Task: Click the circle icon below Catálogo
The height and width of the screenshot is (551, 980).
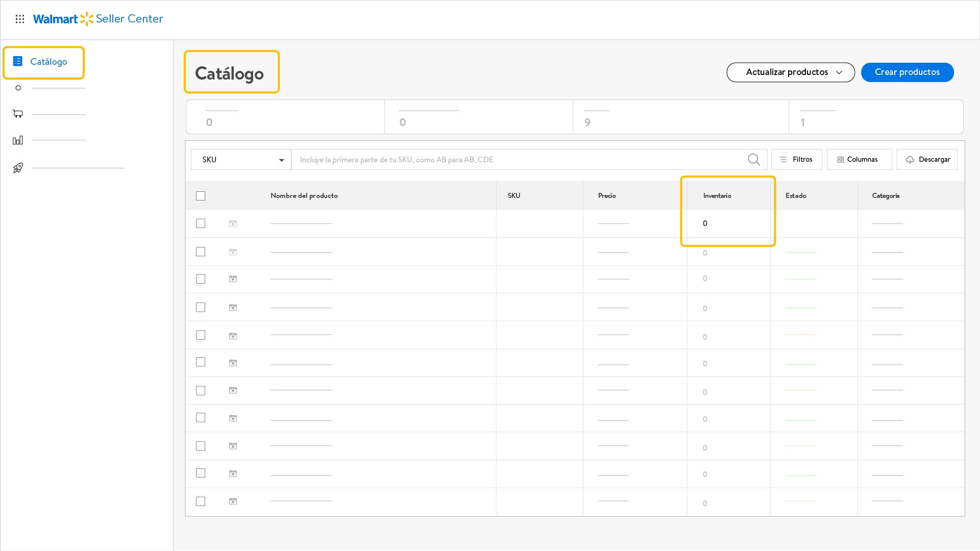Action: click(18, 88)
